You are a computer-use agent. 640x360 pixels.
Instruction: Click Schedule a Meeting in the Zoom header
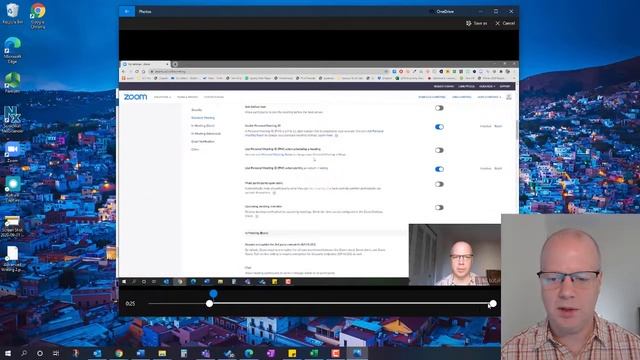coord(432,97)
